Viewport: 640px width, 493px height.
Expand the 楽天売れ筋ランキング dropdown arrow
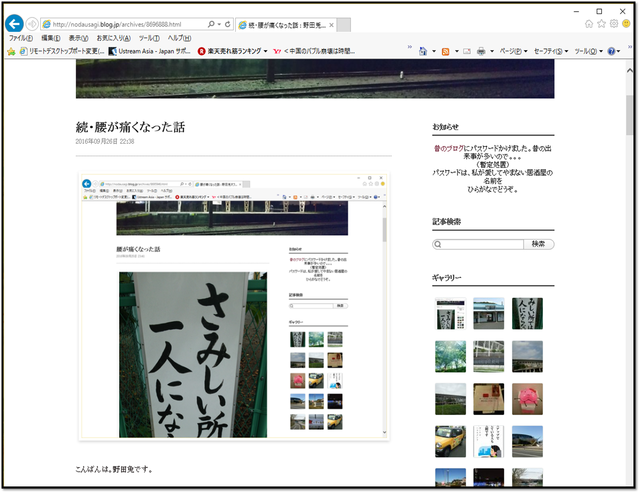[x=265, y=51]
